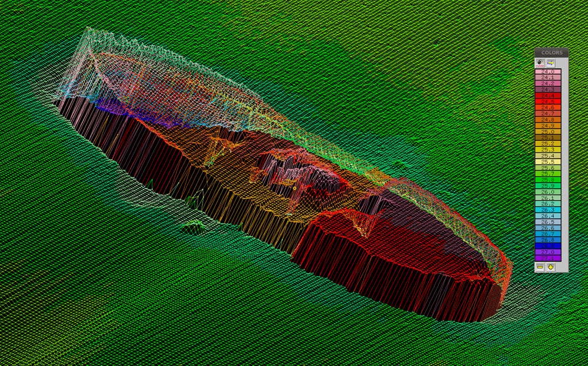Select the 24.0 pink depth color swatch

coord(548,72)
